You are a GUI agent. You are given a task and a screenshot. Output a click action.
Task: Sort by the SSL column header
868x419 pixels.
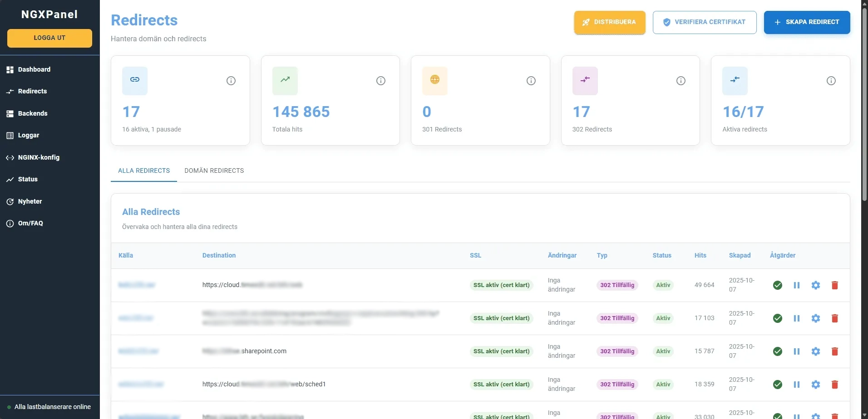coord(475,255)
